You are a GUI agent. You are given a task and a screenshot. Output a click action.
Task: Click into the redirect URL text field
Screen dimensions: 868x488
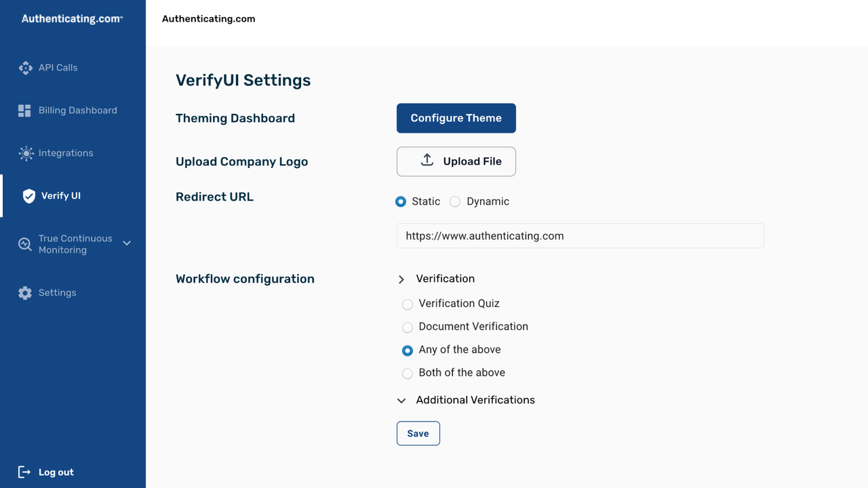coord(580,236)
